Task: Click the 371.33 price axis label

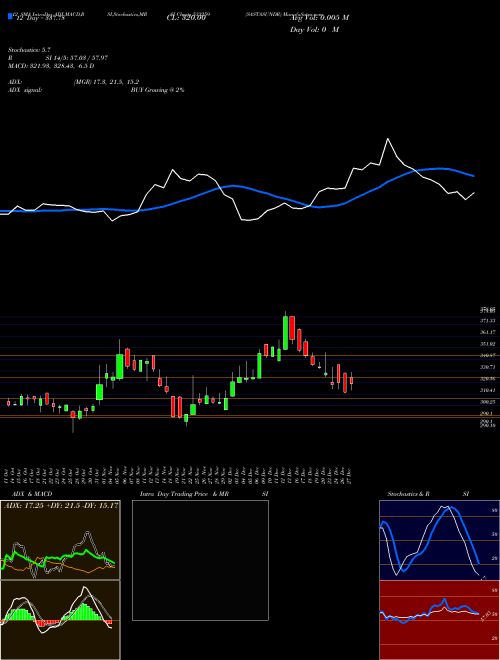Action: point(487,321)
